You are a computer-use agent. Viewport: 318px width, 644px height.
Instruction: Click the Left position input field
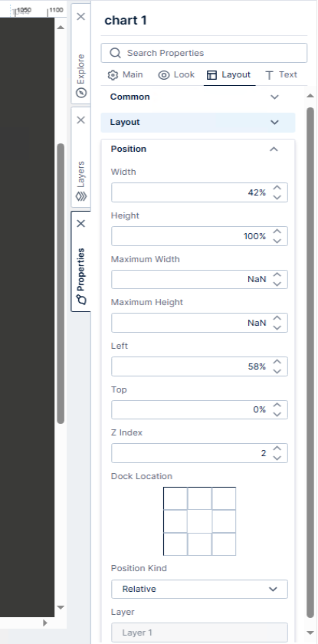(199, 366)
